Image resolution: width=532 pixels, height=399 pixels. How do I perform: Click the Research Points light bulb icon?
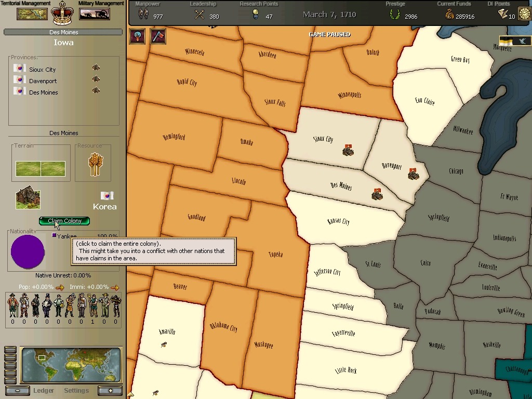pyautogui.click(x=256, y=14)
